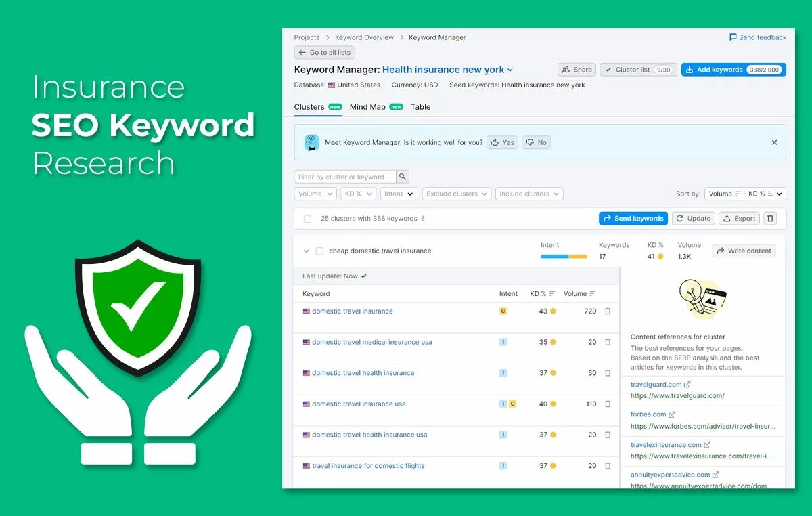Click the cluster Intent distribution bar
Screen dimensions: 812x516
point(564,257)
